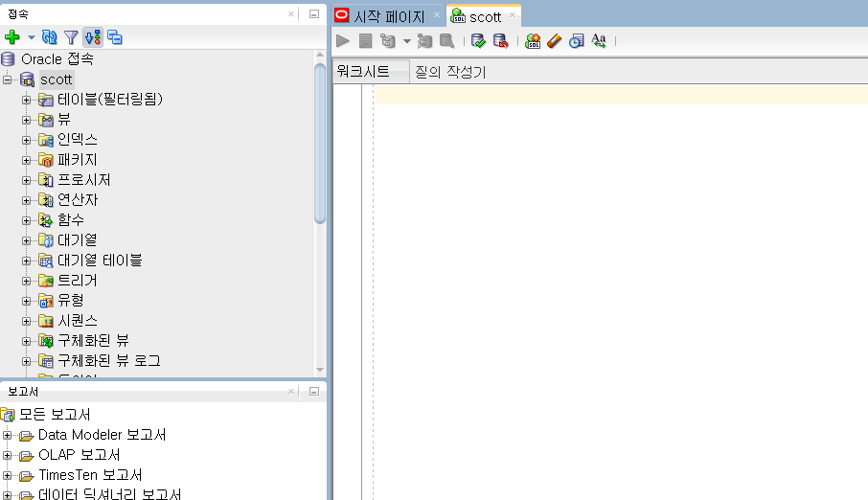This screenshot has height=500, width=868.
Task: Select the 질의 작성기 sub-tab
Action: click(x=450, y=72)
